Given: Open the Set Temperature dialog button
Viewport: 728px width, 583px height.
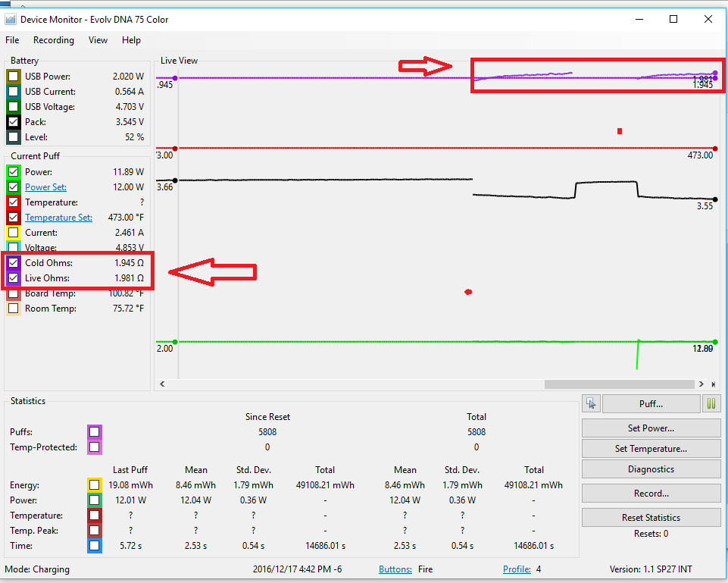Looking at the screenshot, I should pyautogui.click(x=651, y=448).
